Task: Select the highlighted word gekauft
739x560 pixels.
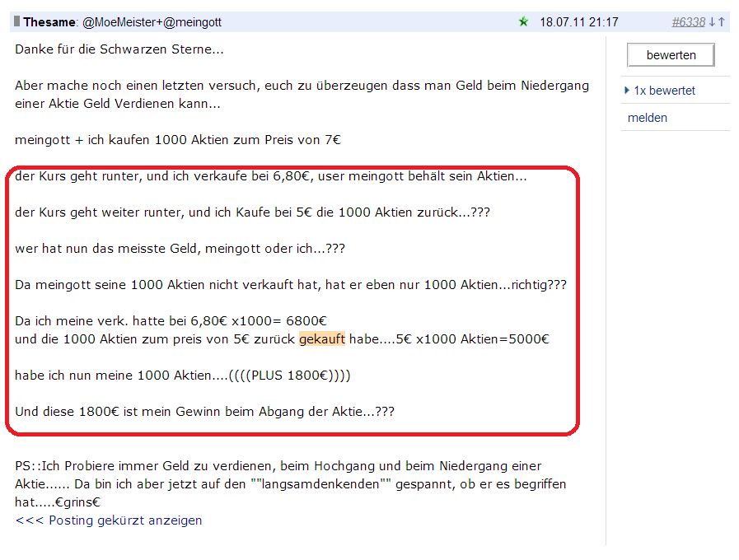Action: click(x=321, y=338)
